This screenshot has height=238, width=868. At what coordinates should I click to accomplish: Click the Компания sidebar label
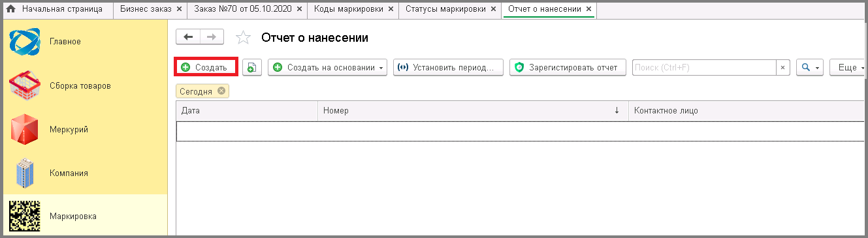(69, 173)
